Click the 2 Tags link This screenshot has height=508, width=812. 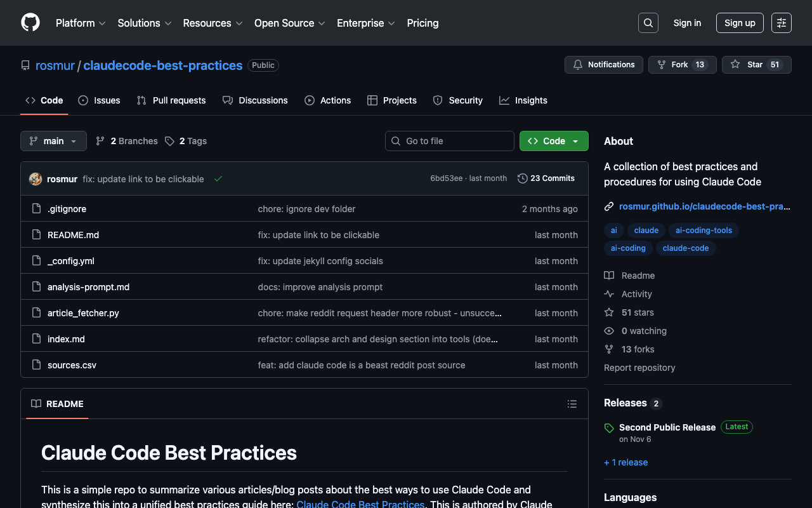[186, 141]
